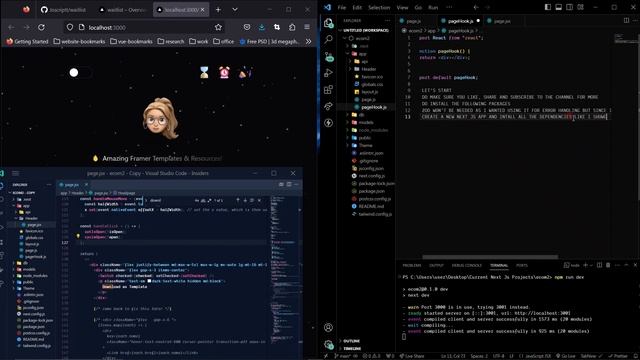
Task: Show more bookmarks with double chevron
Action: point(309,41)
